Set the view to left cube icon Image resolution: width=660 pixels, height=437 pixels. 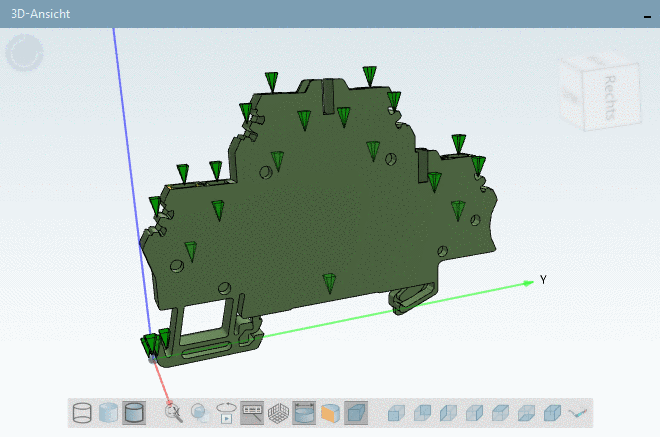pyautogui.click(x=448, y=413)
